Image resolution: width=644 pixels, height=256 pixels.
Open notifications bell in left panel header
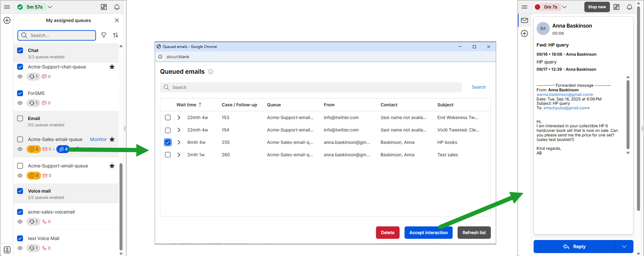117,7
